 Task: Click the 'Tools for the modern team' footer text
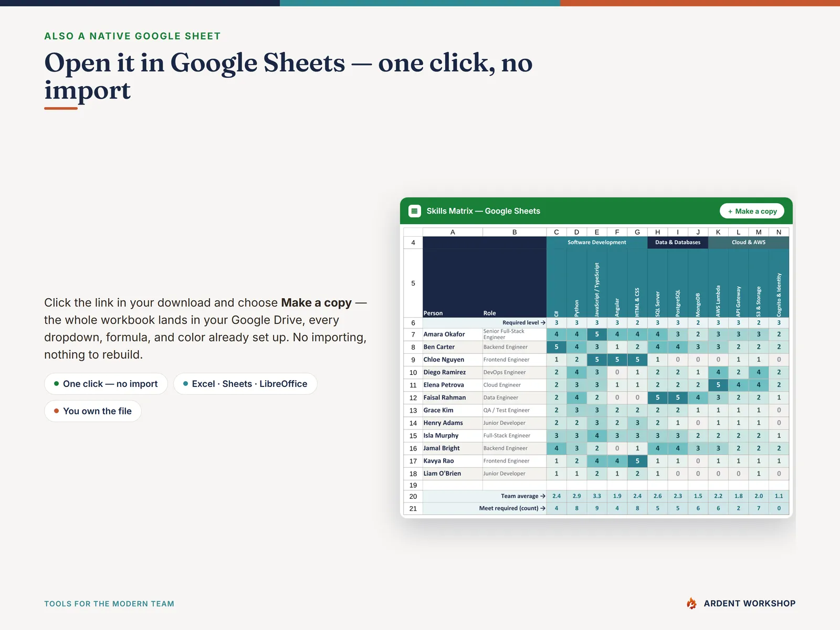click(x=109, y=604)
